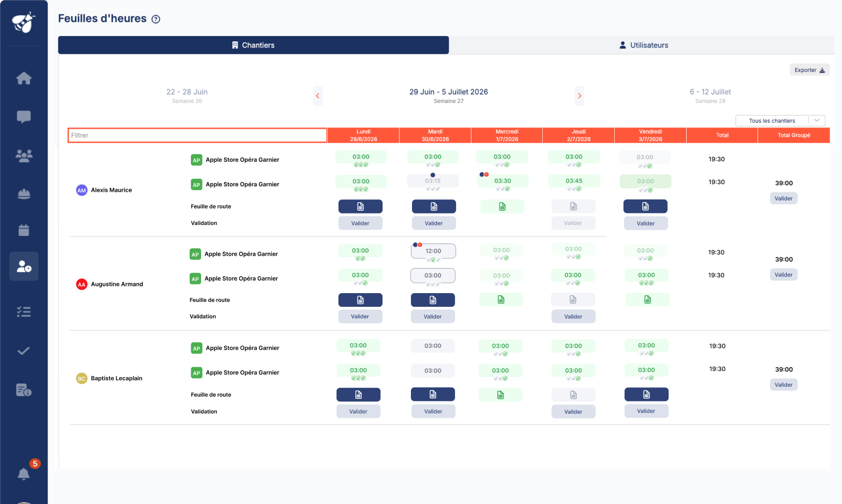Open notifications bell with 5 badge
Image resolution: width=842 pixels, height=504 pixels.
(24, 473)
